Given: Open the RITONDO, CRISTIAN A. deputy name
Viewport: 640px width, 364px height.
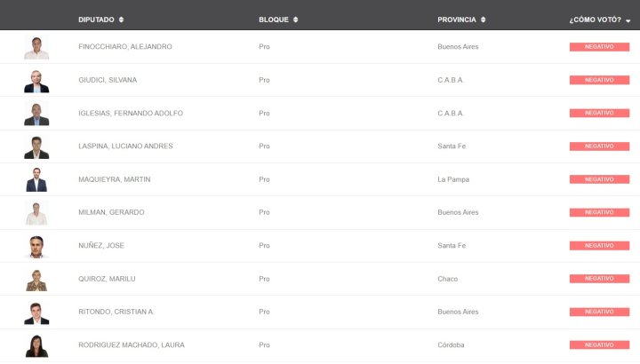Looking at the screenshot, I should coord(116,312).
